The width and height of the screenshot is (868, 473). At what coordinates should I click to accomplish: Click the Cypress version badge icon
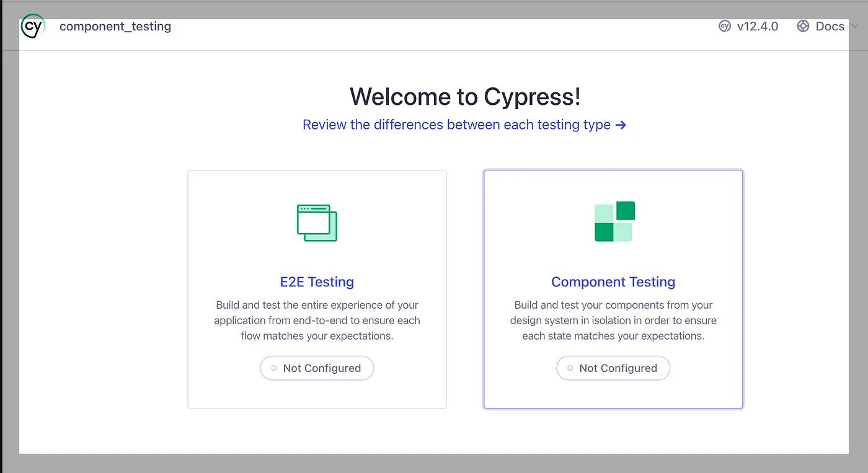[x=724, y=26]
